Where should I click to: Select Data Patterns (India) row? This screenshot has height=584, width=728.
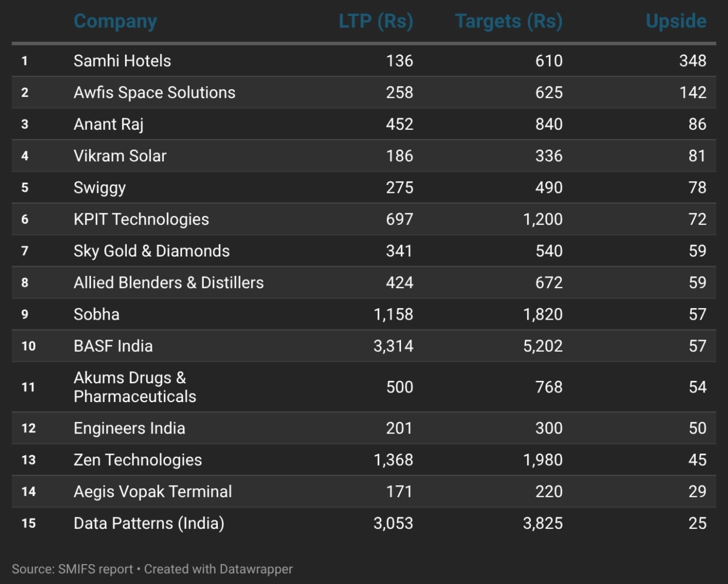tap(149, 523)
